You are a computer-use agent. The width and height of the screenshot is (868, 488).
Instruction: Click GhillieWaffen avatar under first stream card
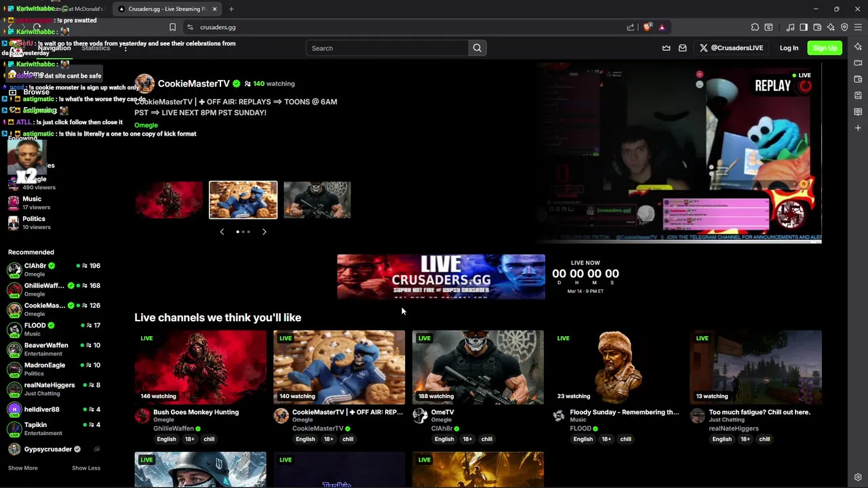[x=142, y=415]
